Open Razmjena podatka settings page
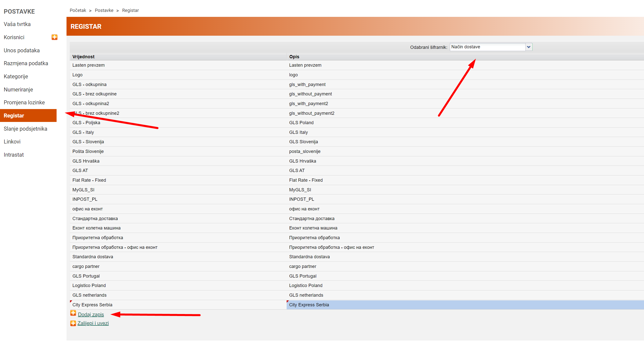 click(x=26, y=63)
